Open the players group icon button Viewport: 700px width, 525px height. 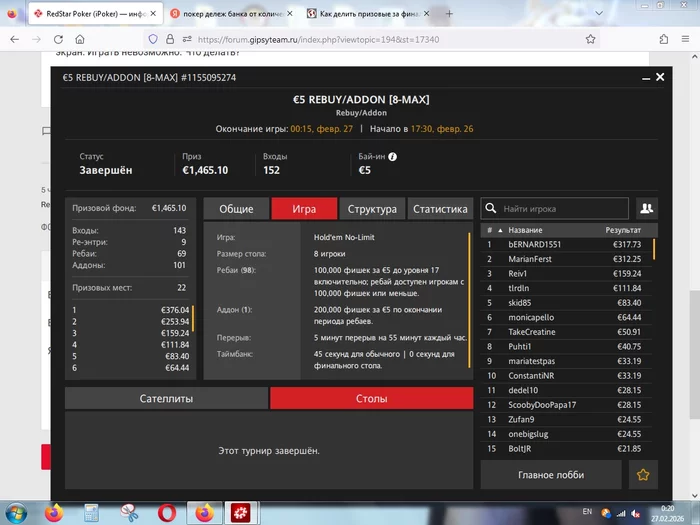[646, 208]
